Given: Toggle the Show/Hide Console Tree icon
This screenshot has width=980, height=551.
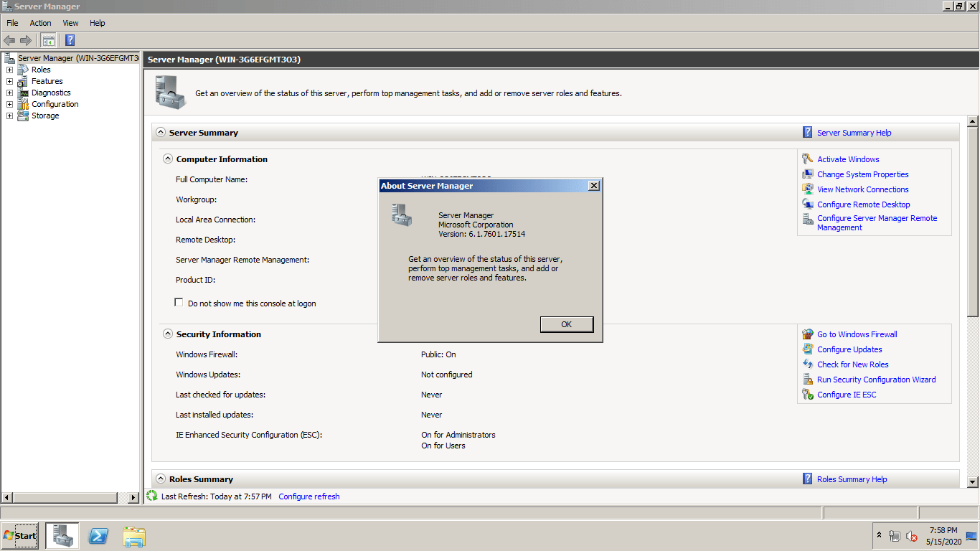Looking at the screenshot, I should (x=48, y=40).
